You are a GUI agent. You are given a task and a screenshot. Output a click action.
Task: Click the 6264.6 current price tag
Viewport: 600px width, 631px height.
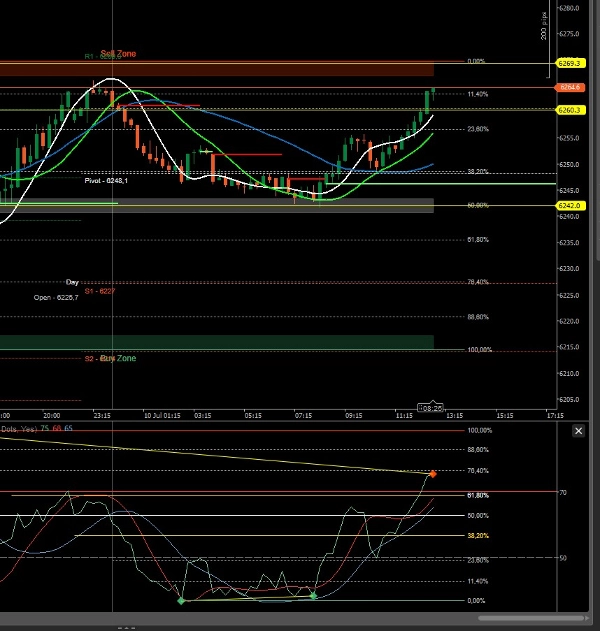pyautogui.click(x=572, y=87)
